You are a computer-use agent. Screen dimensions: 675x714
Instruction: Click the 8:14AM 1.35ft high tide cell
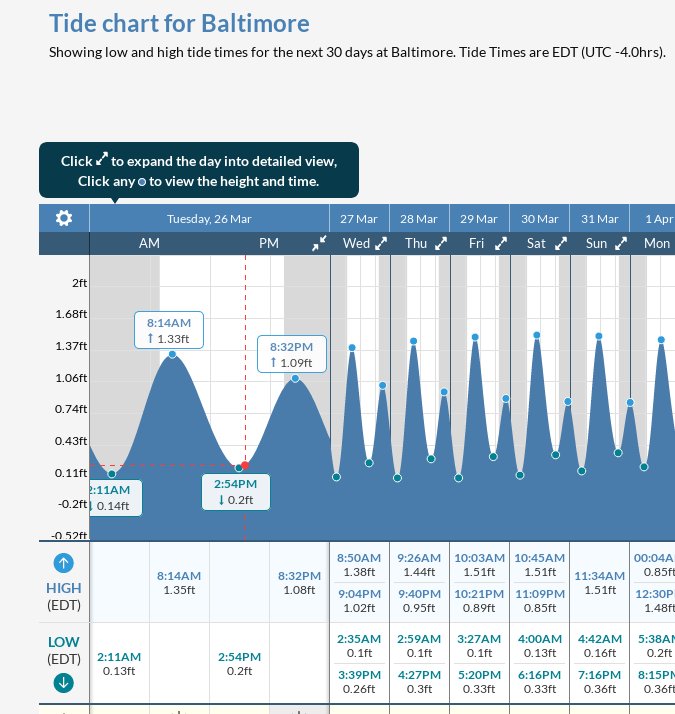(x=179, y=582)
